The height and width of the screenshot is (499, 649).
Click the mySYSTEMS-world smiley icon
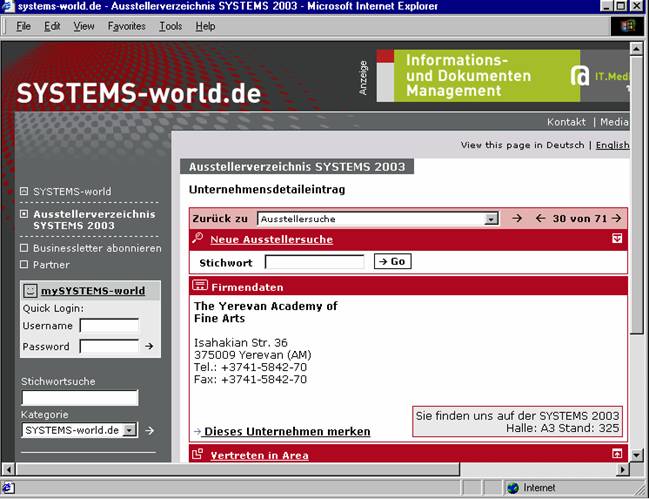pos(31,291)
